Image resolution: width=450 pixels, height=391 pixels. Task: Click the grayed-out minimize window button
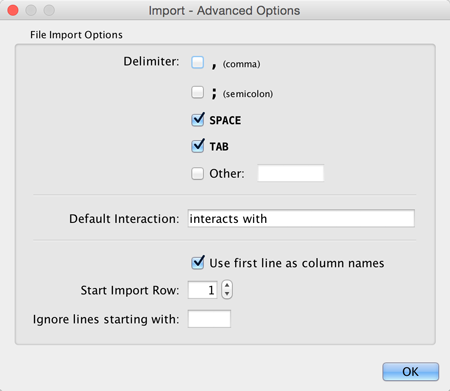31,10
